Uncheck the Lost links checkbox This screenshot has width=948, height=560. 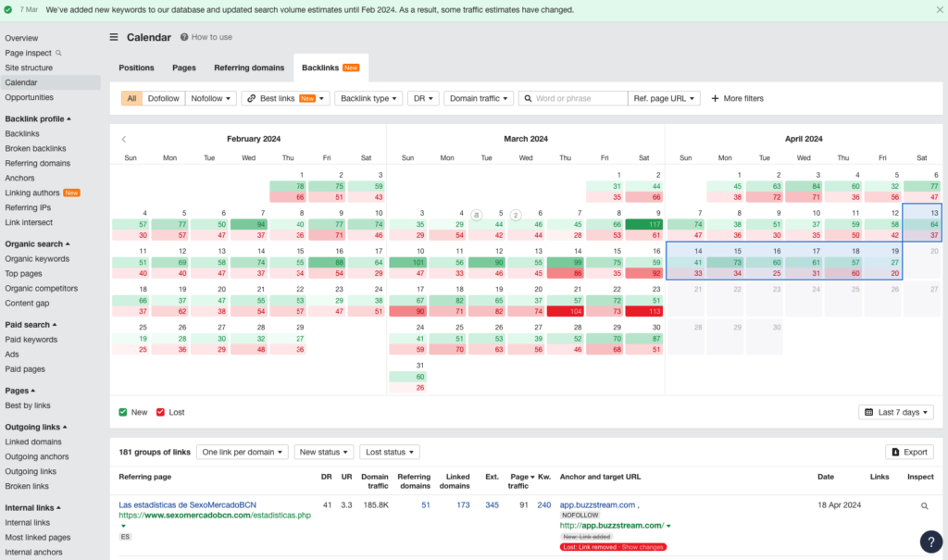click(159, 412)
